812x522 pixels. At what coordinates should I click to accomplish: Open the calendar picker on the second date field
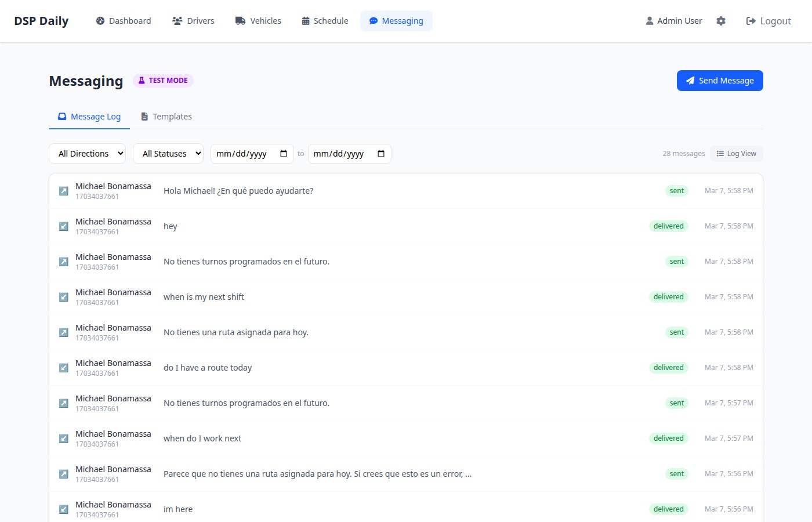pyautogui.click(x=381, y=153)
